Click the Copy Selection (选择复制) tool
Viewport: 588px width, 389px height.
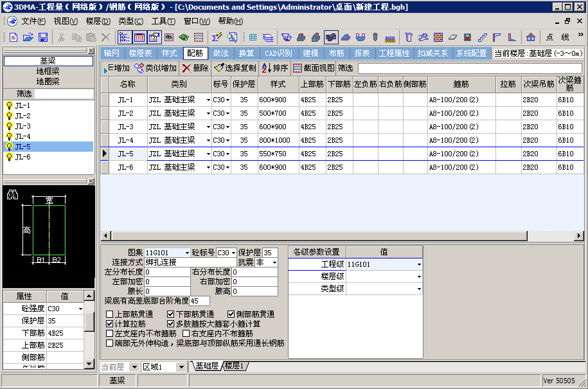[x=235, y=68]
